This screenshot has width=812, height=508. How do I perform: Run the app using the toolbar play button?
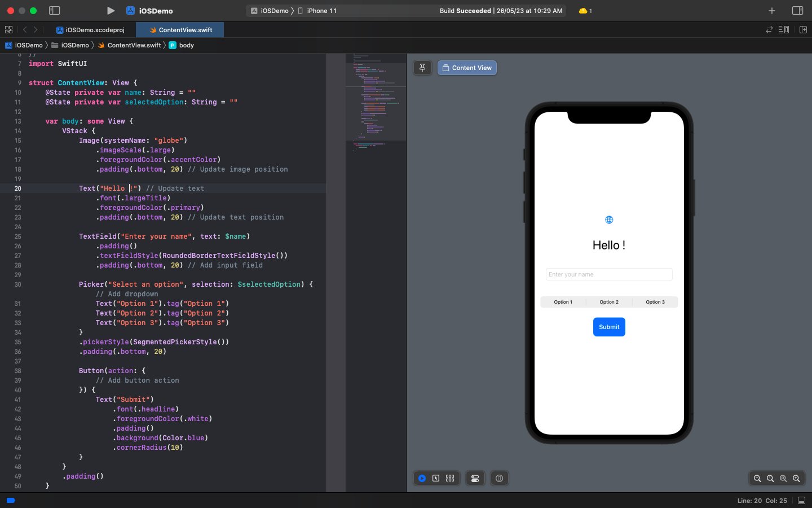(111, 10)
